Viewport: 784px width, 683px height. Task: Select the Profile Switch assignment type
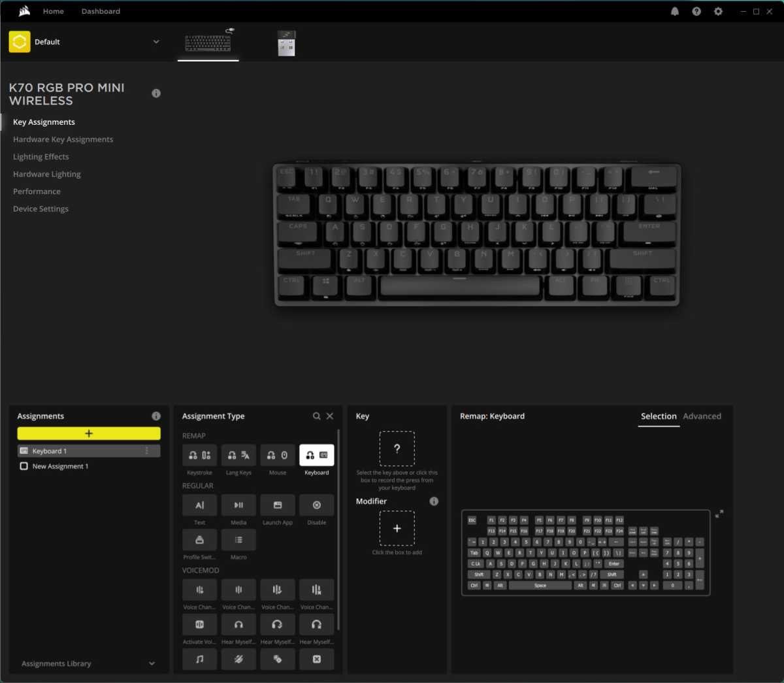coord(199,540)
